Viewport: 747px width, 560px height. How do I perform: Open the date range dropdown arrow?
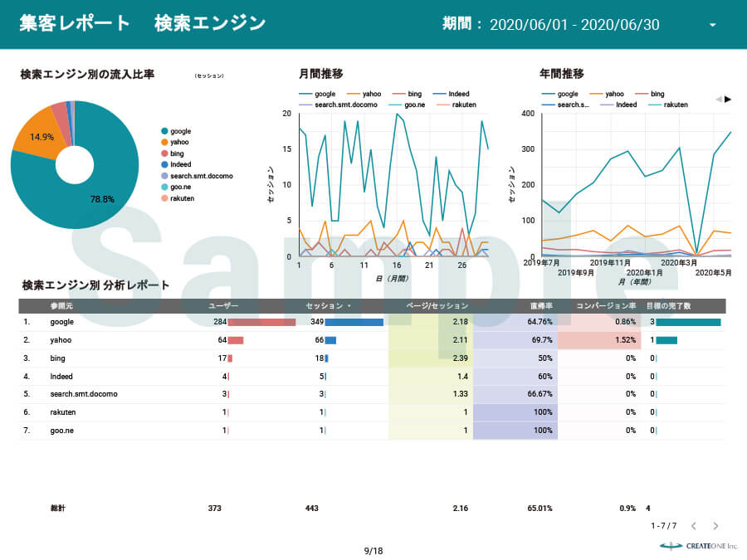pos(712,25)
